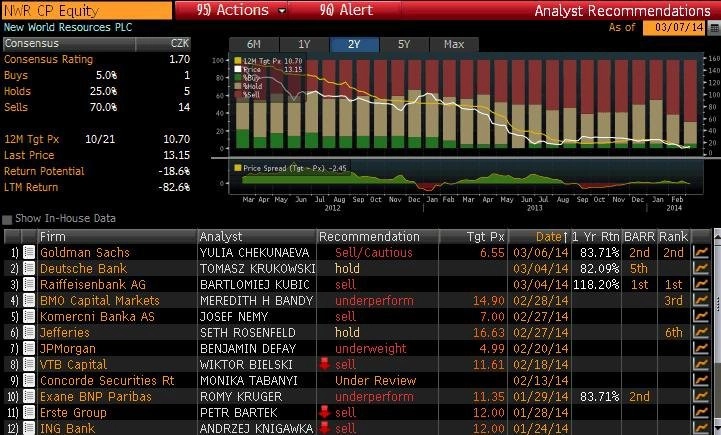
Task: Switch chart to 6M range tab
Action: pyautogui.click(x=254, y=45)
